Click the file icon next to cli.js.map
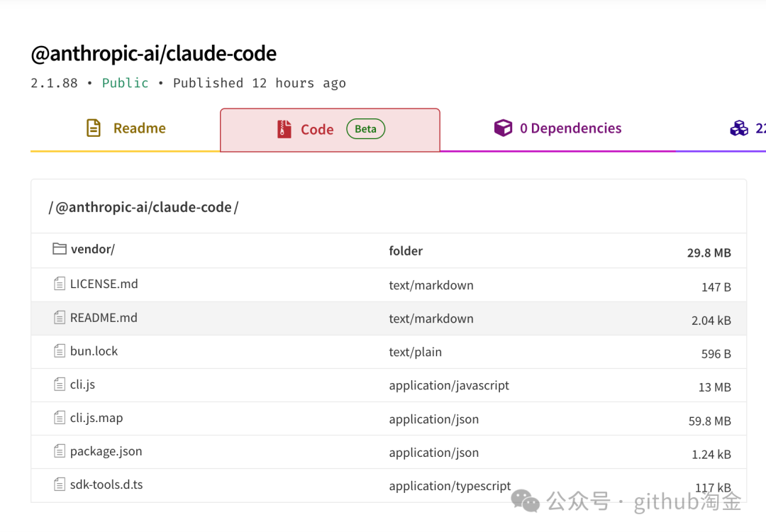 pos(60,417)
